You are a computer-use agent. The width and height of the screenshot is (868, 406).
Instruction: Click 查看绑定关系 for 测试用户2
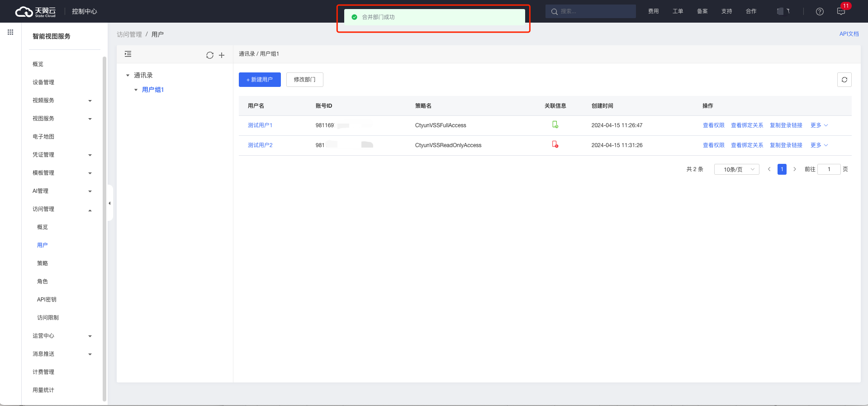pos(747,145)
